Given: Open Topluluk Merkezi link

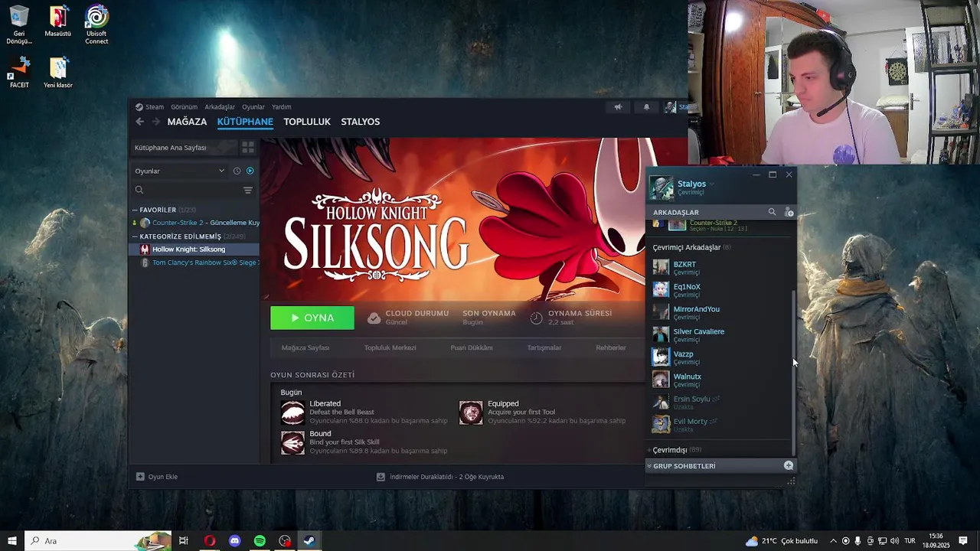Looking at the screenshot, I should click(x=390, y=347).
